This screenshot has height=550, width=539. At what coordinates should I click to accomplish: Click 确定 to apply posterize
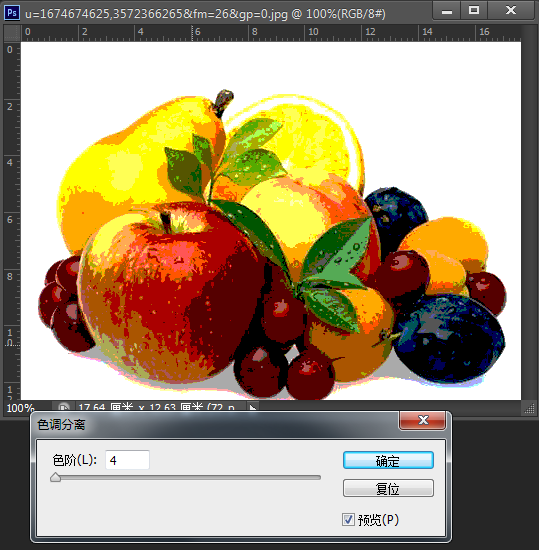388,460
